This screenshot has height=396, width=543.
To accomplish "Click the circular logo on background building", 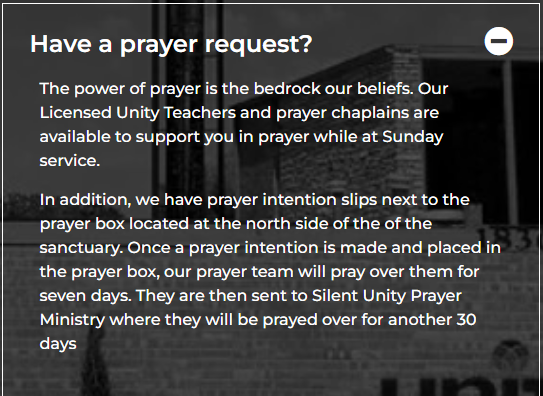I will [510, 355].
